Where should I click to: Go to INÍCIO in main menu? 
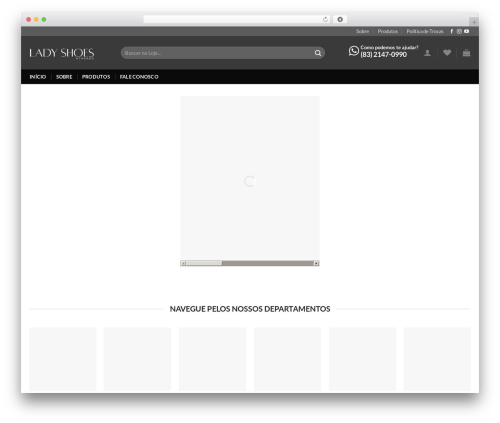(38, 77)
